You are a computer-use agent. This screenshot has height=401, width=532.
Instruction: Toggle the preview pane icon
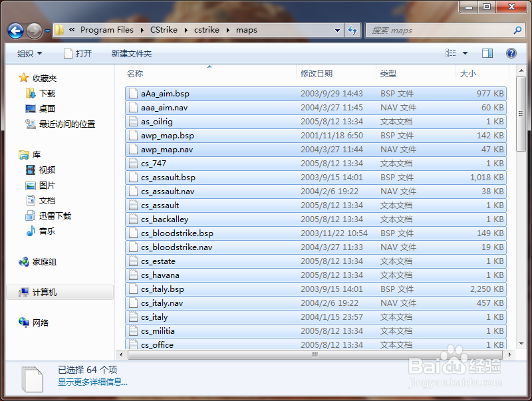point(487,53)
